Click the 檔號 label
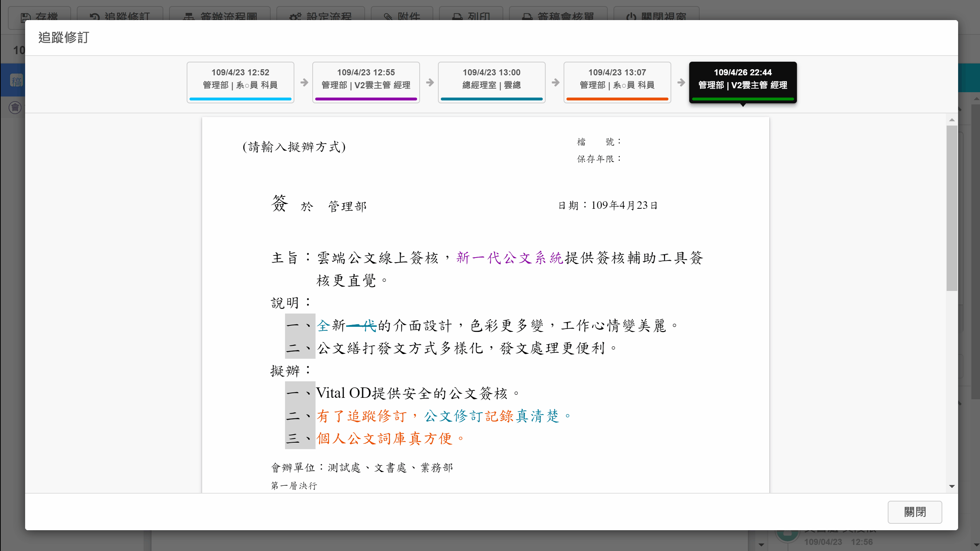The image size is (980, 551). (x=599, y=142)
